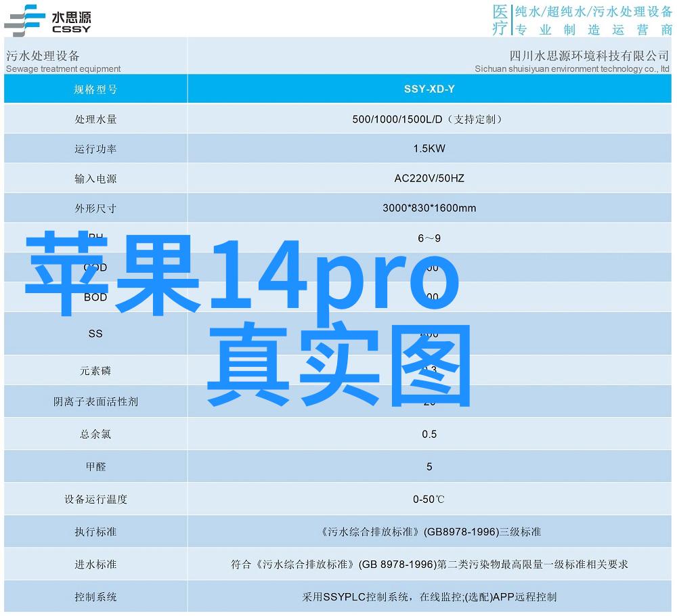Click the 6～9 pH value

(429, 238)
